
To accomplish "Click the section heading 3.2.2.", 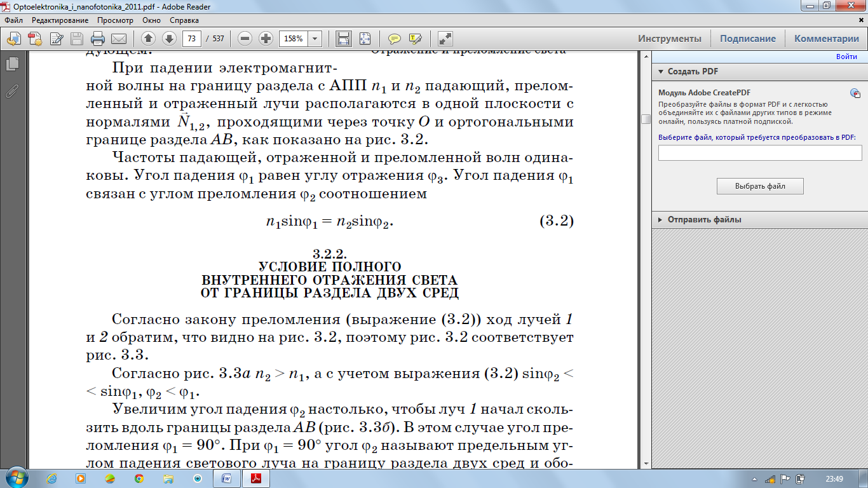I will [x=329, y=254].
